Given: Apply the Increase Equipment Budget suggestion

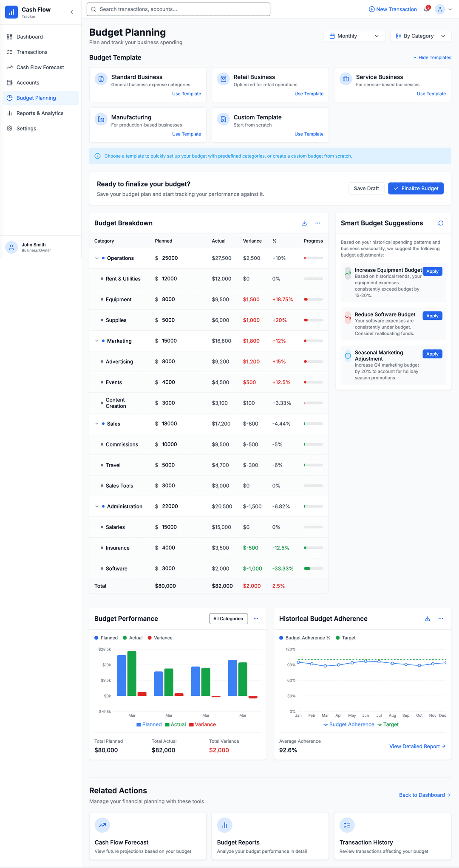Looking at the screenshot, I should tap(432, 271).
